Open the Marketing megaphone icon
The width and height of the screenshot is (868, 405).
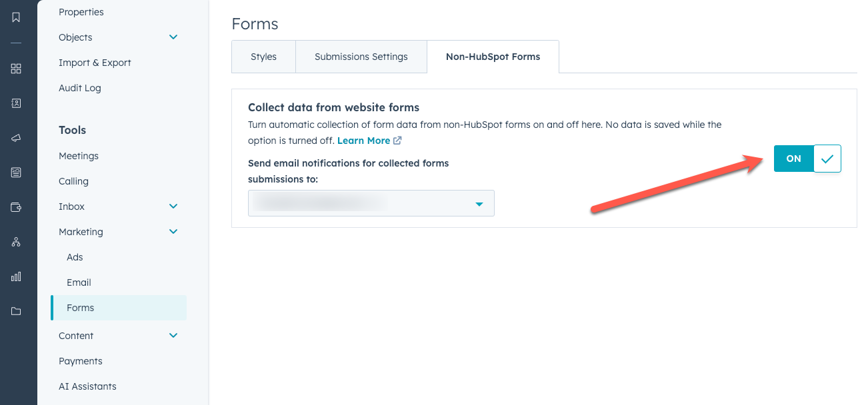point(16,138)
